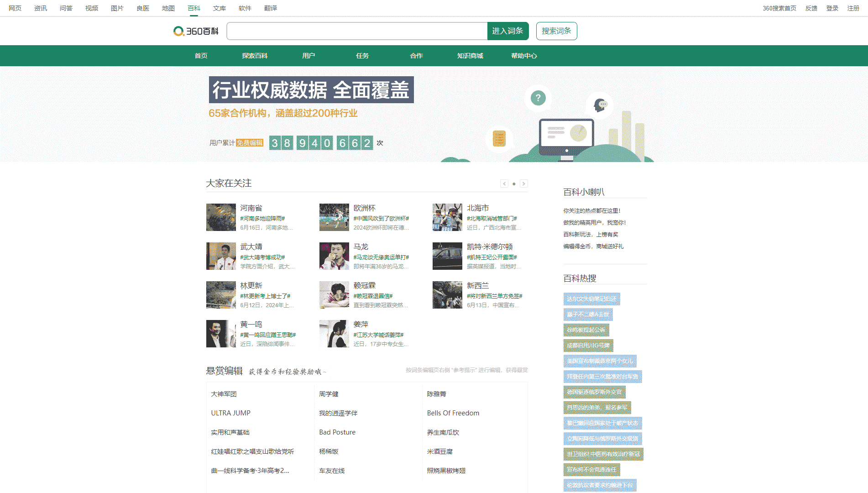Click 编辑得金币，商城送好礼 announcement
868x493 pixels.
pyautogui.click(x=593, y=246)
